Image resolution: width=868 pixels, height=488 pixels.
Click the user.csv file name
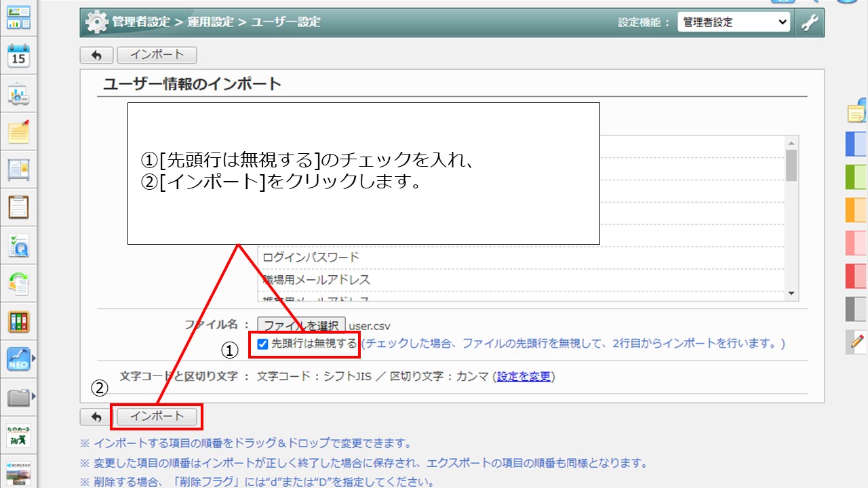point(370,326)
